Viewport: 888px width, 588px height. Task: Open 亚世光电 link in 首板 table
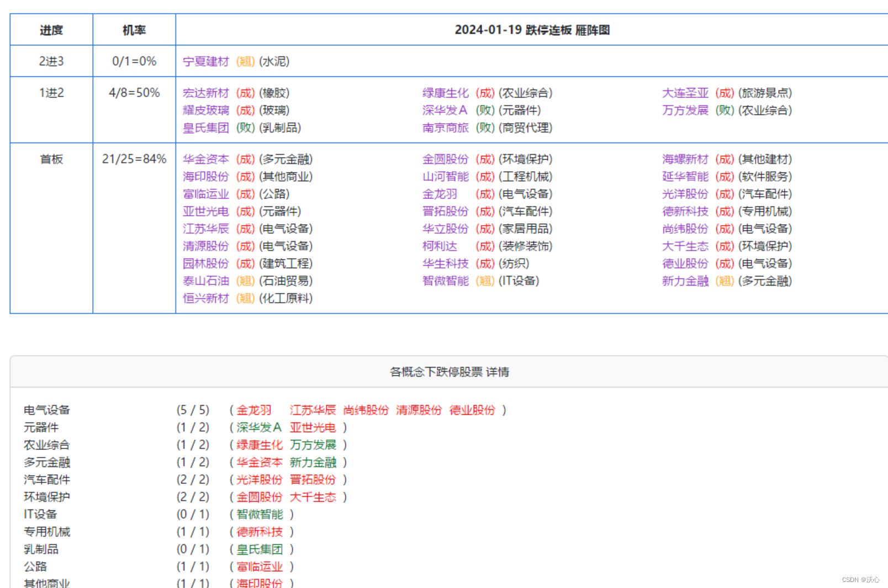click(205, 211)
